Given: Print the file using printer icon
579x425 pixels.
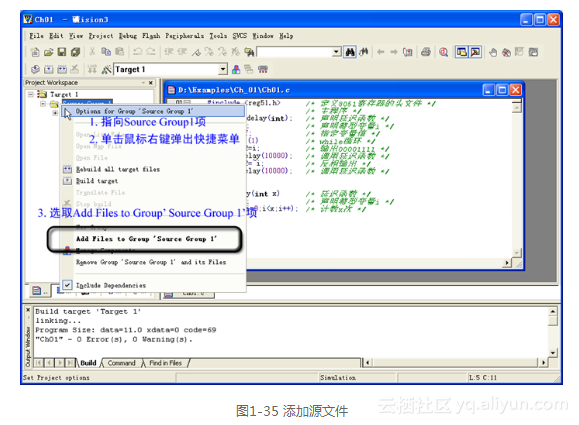Looking at the screenshot, I should 426,52.
